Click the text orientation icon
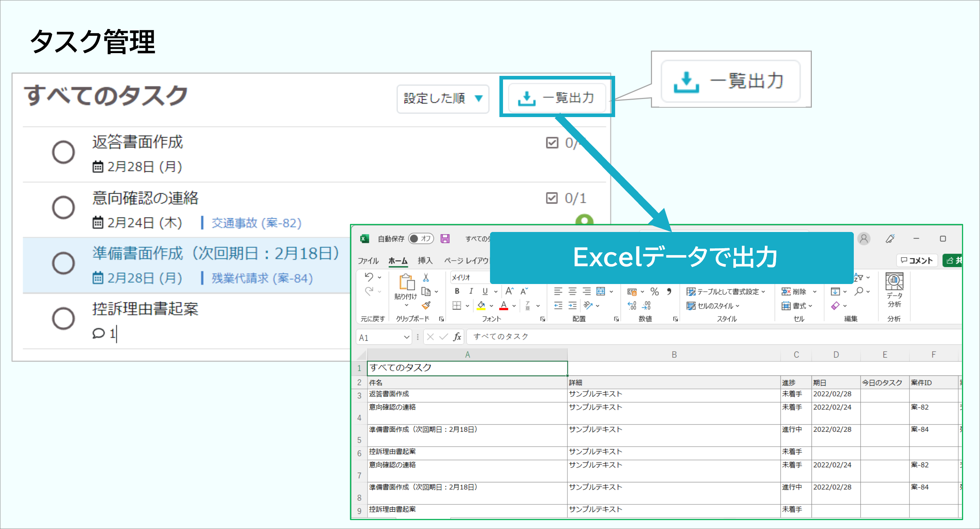Image resolution: width=980 pixels, height=529 pixels. (588, 305)
